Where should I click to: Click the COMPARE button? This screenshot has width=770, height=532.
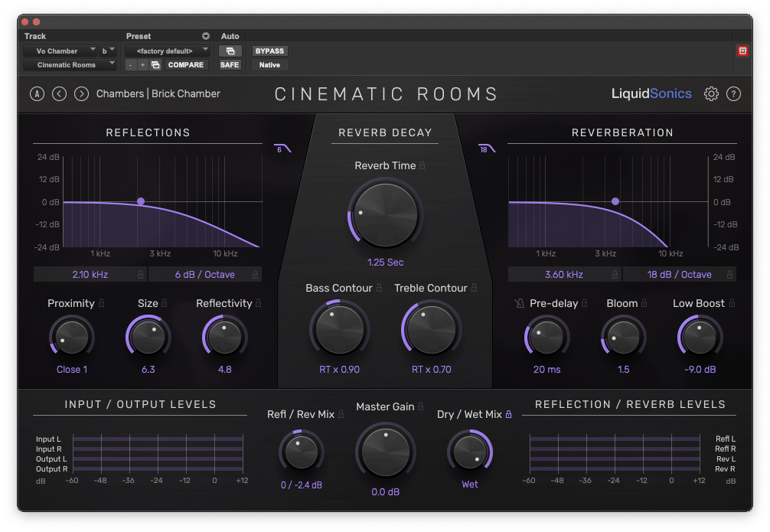186,65
